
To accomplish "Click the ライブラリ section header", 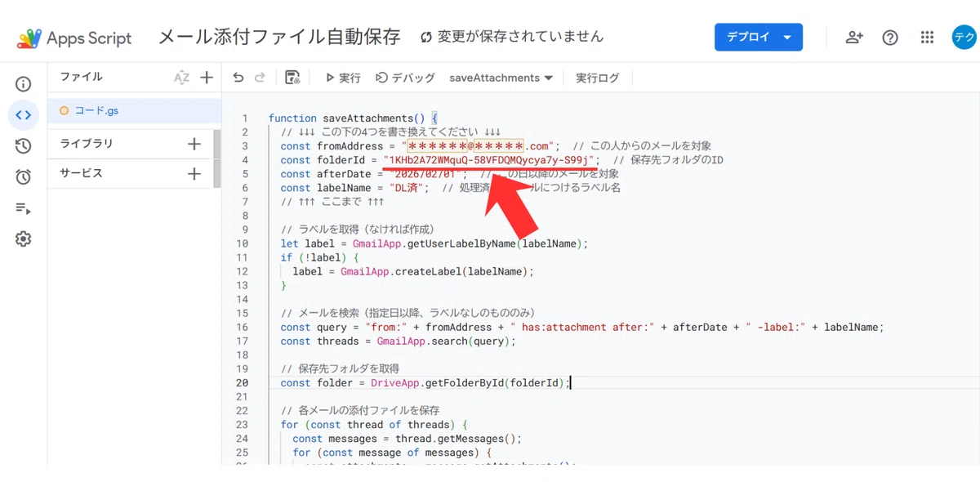I will [87, 144].
